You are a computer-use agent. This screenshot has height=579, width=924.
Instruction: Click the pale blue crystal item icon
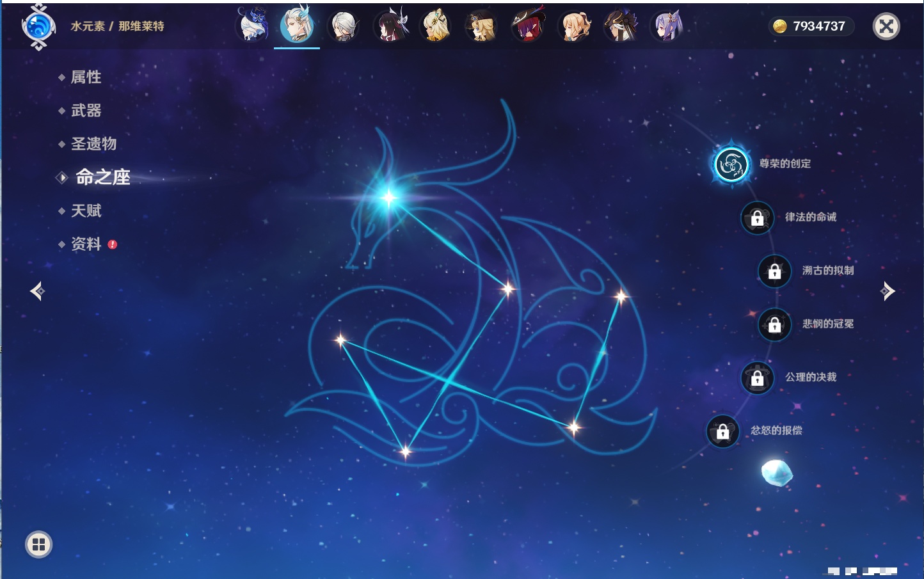tap(777, 473)
